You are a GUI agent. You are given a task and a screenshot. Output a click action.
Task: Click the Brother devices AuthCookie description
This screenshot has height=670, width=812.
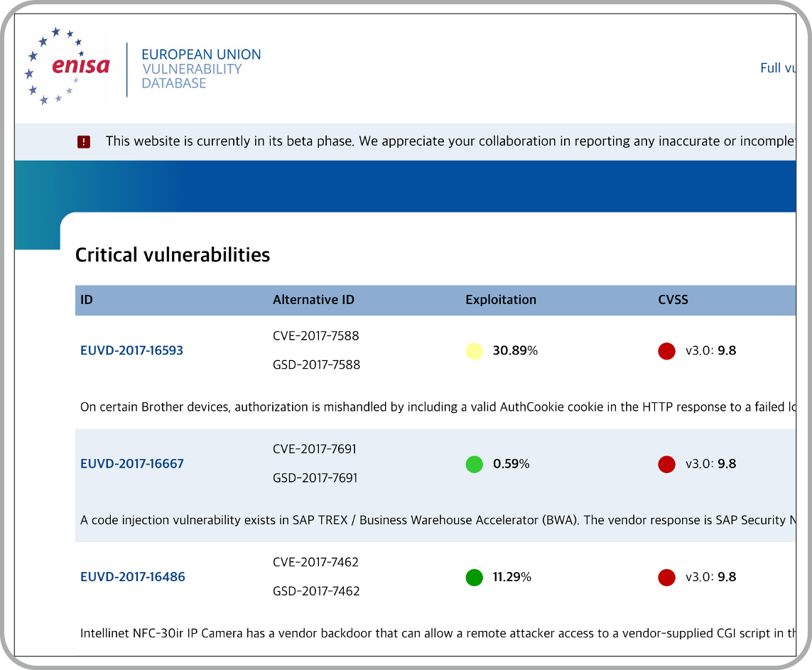[x=438, y=407]
